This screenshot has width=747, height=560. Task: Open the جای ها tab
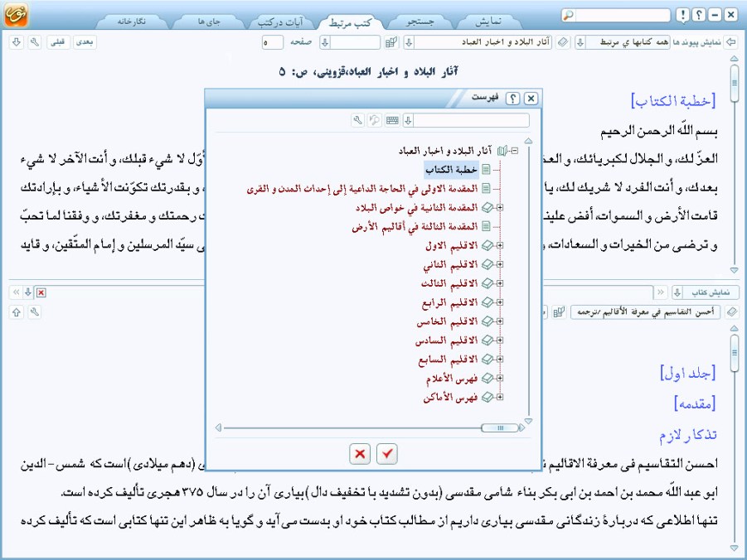pyautogui.click(x=209, y=22)
